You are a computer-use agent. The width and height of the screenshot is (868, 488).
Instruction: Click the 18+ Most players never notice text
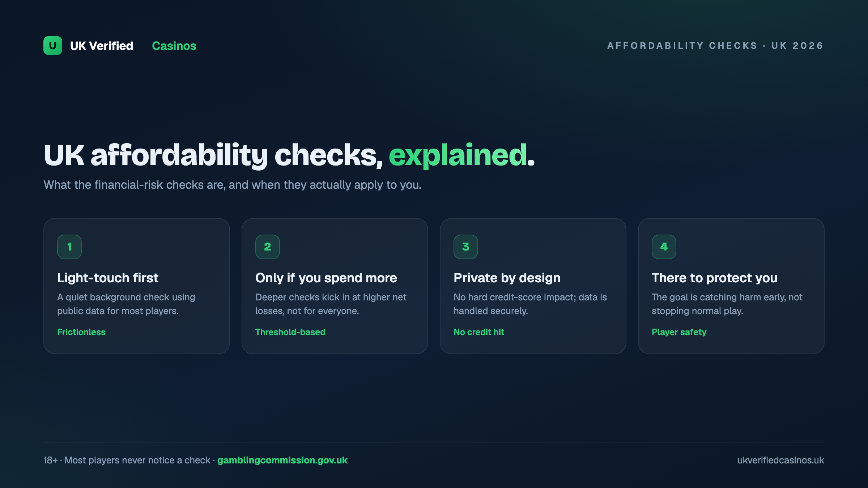127,460
